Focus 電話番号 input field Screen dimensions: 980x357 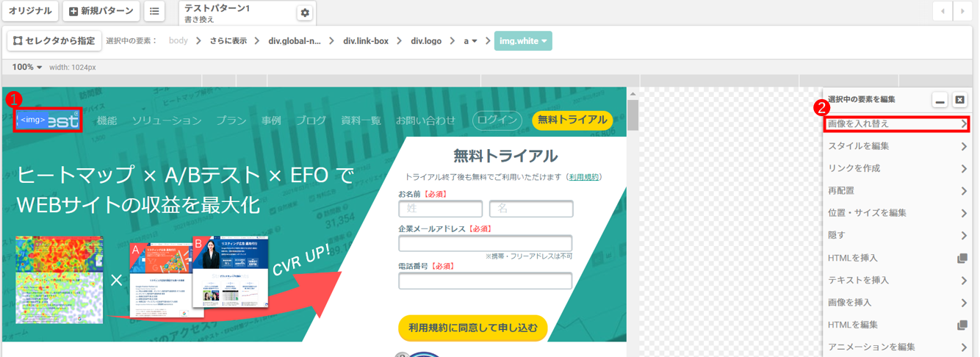coord(486,281)
